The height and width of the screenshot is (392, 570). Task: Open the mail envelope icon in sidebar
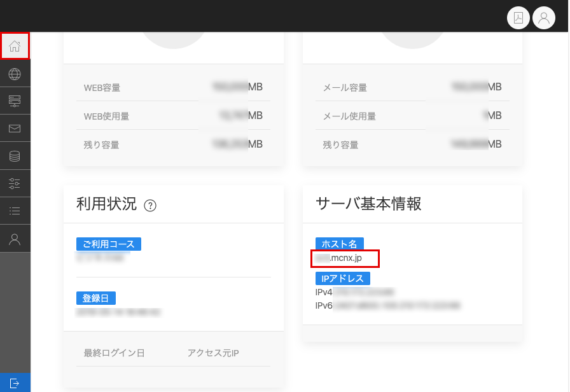(x=15, y=129)
